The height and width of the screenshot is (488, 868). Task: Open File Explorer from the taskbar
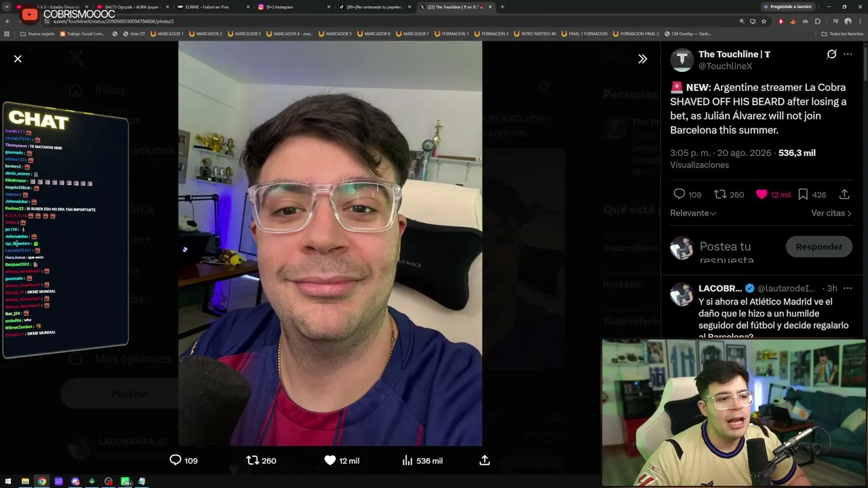[x=25, y=481]
